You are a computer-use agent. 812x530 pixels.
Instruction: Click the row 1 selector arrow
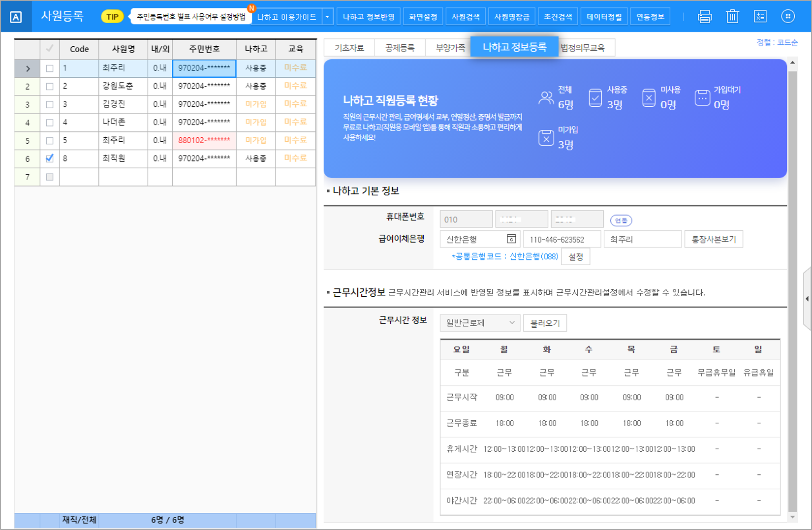(x=28, y=68)
